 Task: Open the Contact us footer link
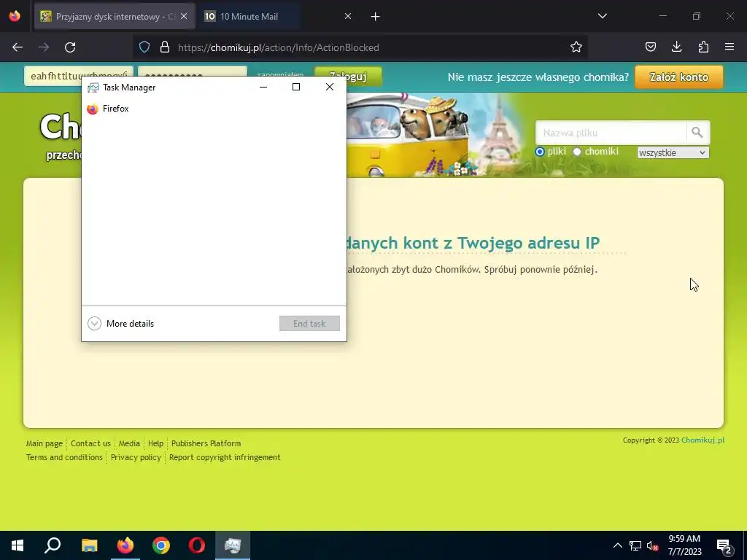tap(90, 443)
